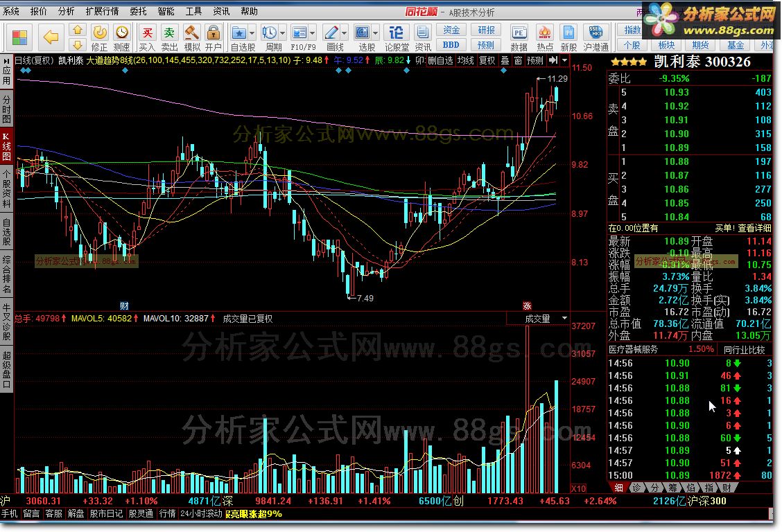
Task: Open the 报价 menu
Action: [x=38, y=12]
